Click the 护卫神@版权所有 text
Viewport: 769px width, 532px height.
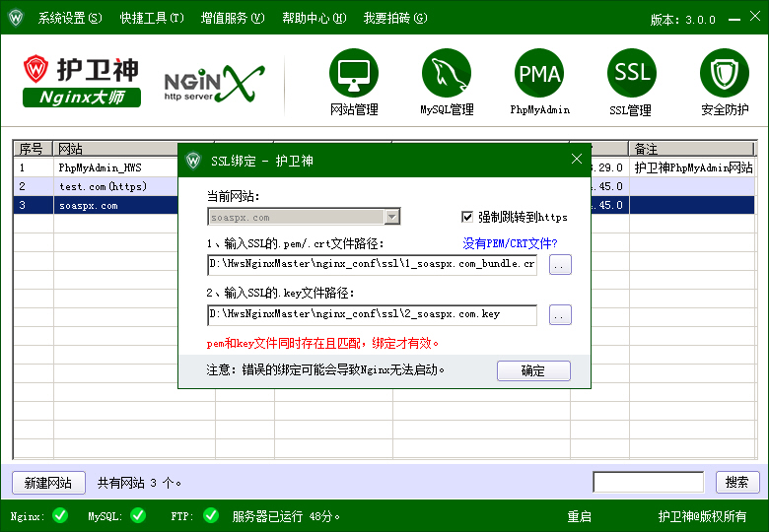click(x=702, y=516)
